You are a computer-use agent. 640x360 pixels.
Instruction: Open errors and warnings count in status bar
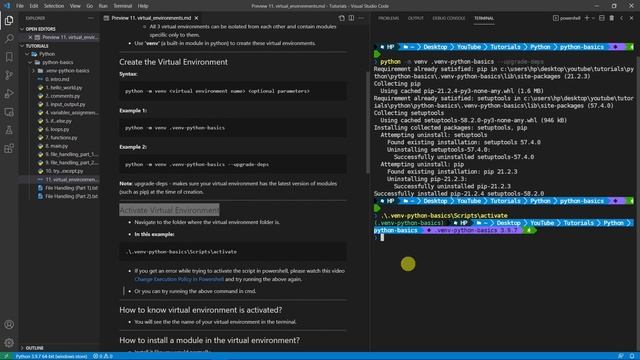click(x=102, y=356)
